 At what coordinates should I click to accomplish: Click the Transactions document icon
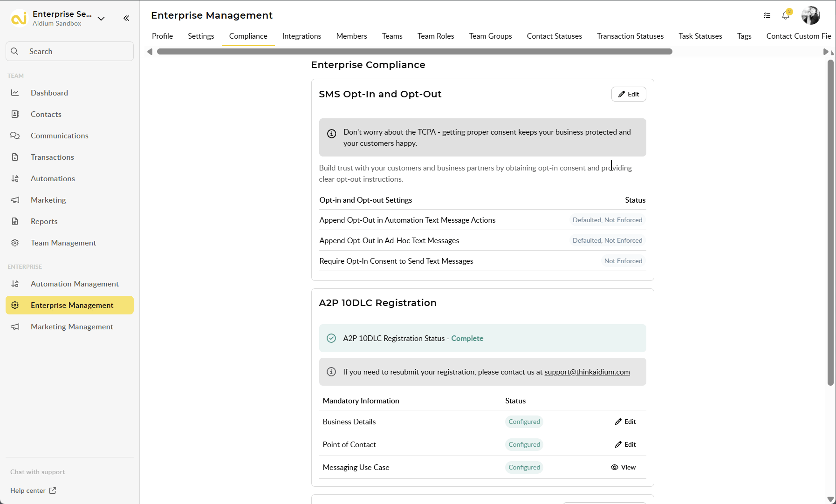[15, 157]
